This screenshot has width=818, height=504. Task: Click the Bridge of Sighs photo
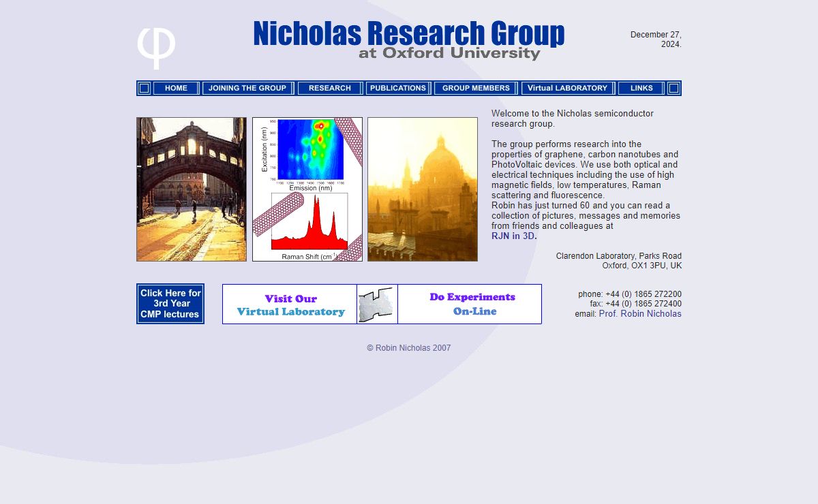point(192,189)
